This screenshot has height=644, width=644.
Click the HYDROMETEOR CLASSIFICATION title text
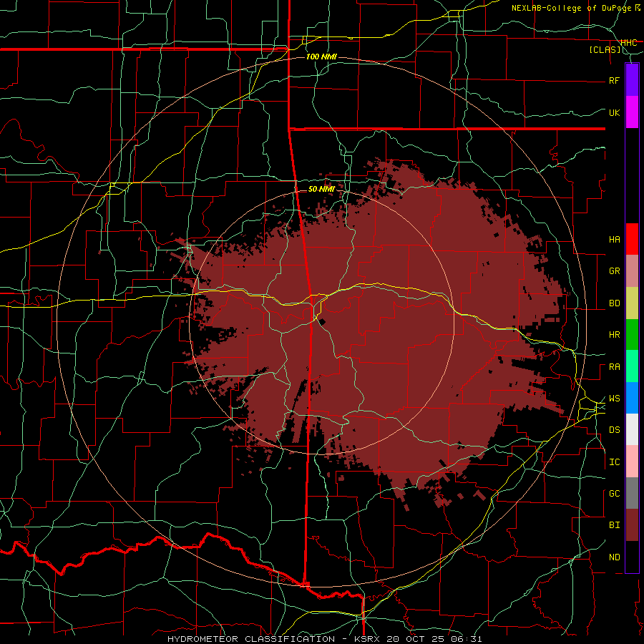251,639
